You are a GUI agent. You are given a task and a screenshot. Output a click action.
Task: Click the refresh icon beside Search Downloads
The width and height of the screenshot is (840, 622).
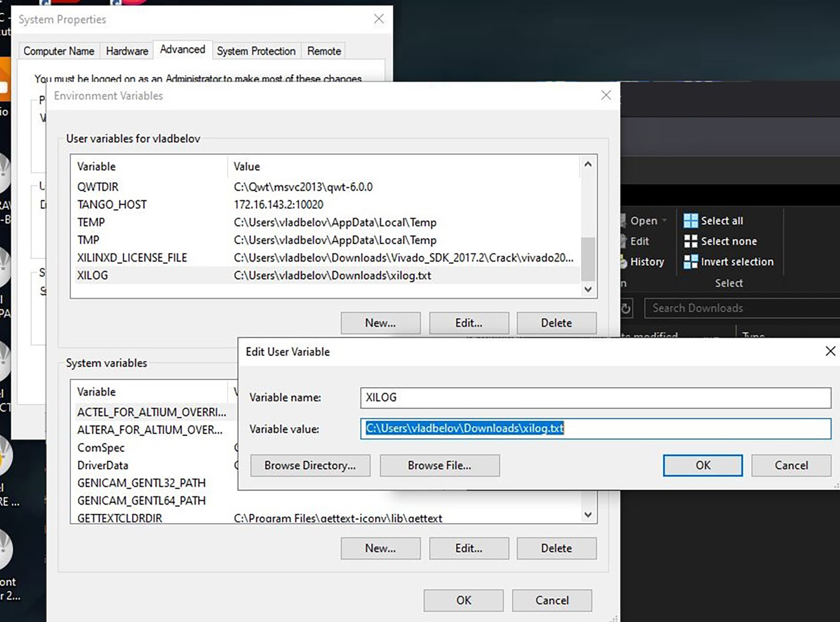pos(626,308)
